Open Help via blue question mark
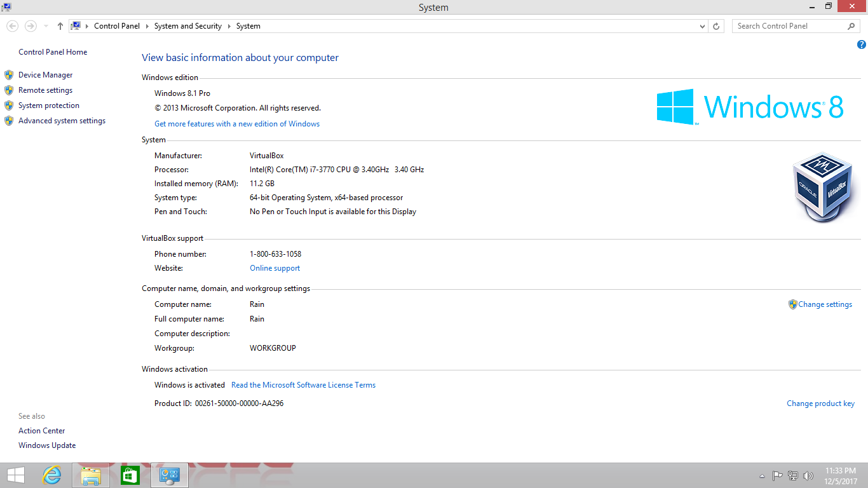The image size is (868, 488). click(862, 44)
